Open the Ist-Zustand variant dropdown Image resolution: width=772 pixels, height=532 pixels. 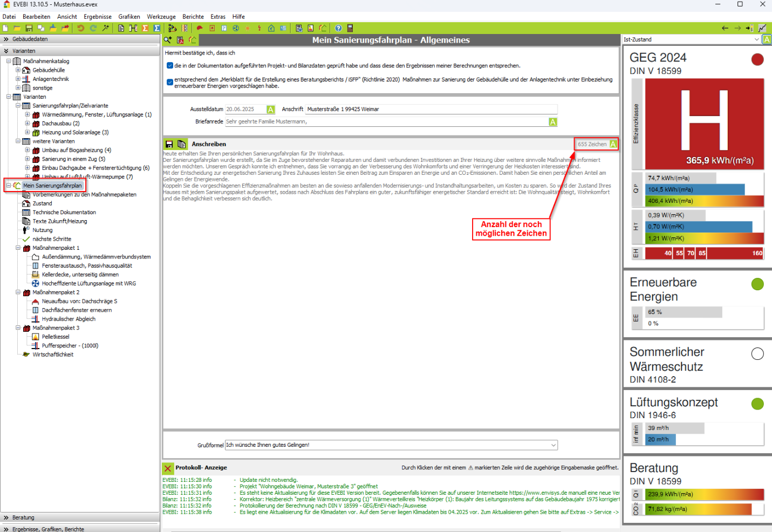click(756, 39)
